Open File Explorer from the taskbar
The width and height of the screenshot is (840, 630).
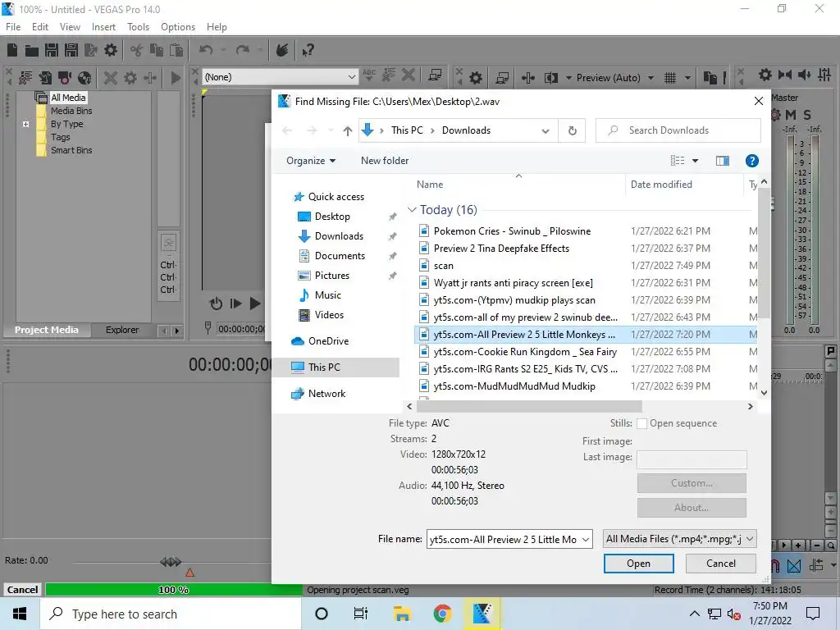click(x=402, y=614)
